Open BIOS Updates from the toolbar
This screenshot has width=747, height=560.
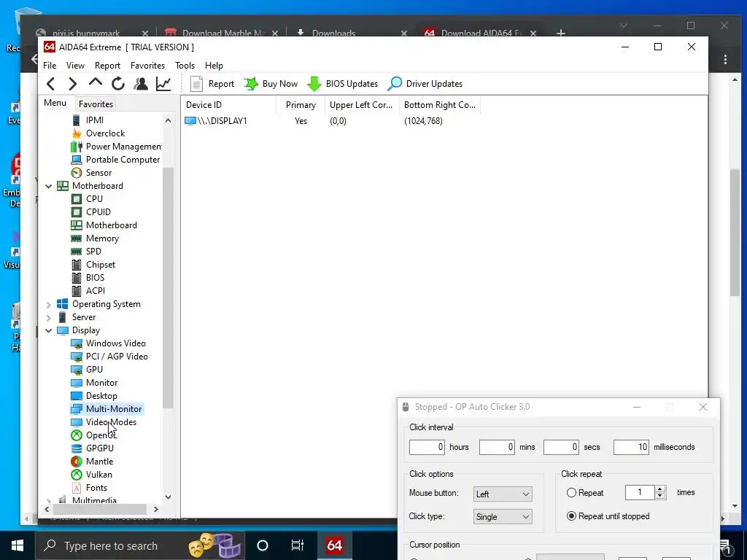pyautogui.click(x=343, y=84)
